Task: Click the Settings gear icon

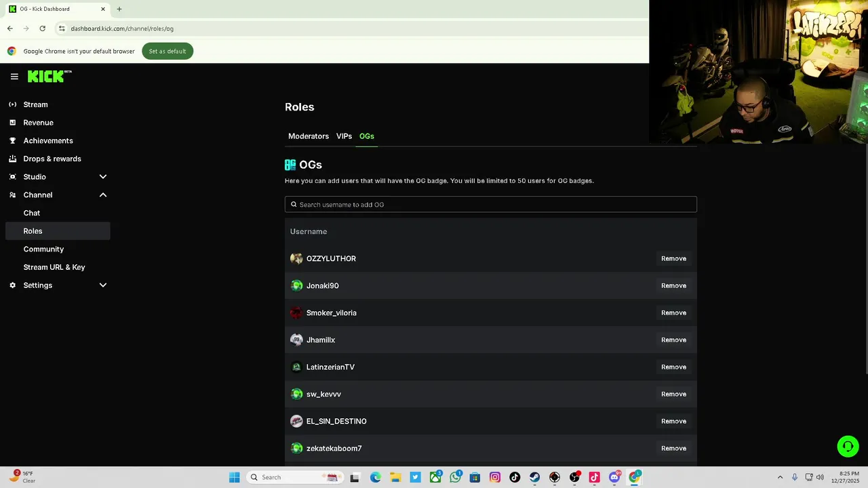Action: point(12,285)
